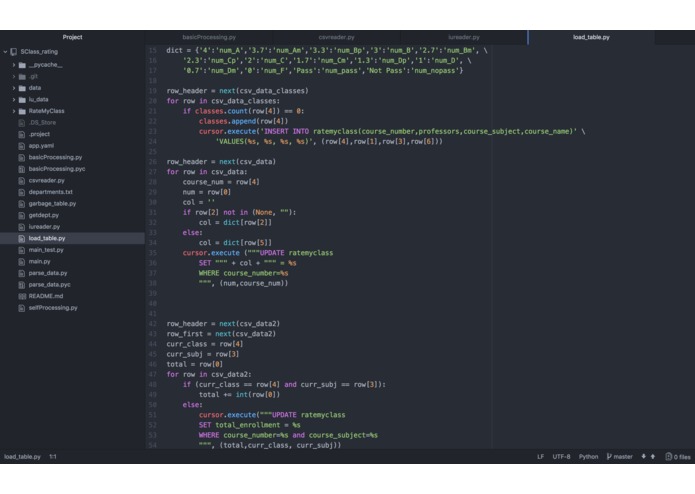This screenshot has width=695, height=494.
Task: Expand the .git folder chevron
Action: click(x=14, y=77)
